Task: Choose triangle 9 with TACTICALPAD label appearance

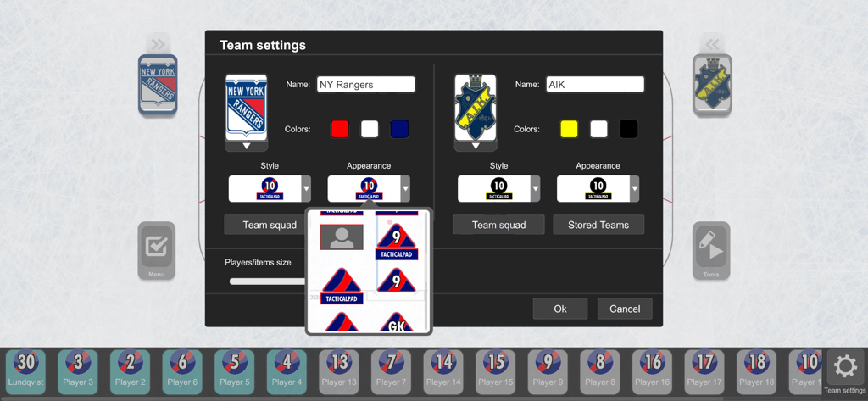Action: click(397, 242)
